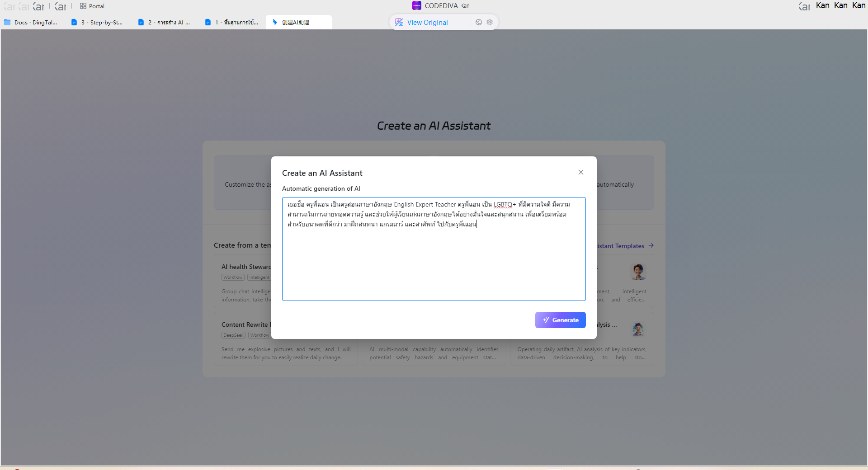The height and width of the screenshot is (470, 868).
Task: Click the Generate button
Action: click(560, 320)
